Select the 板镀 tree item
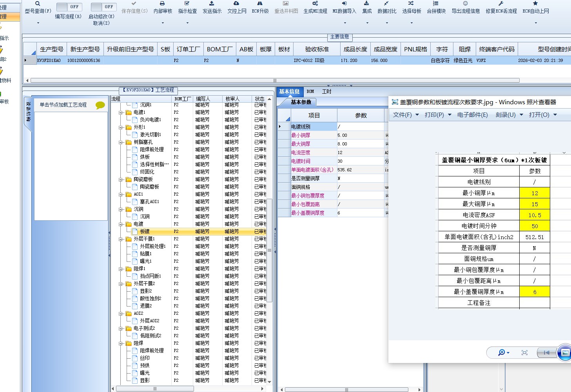Screen dimensions: 571x392 pyautogui.click(x=145, y=232)
